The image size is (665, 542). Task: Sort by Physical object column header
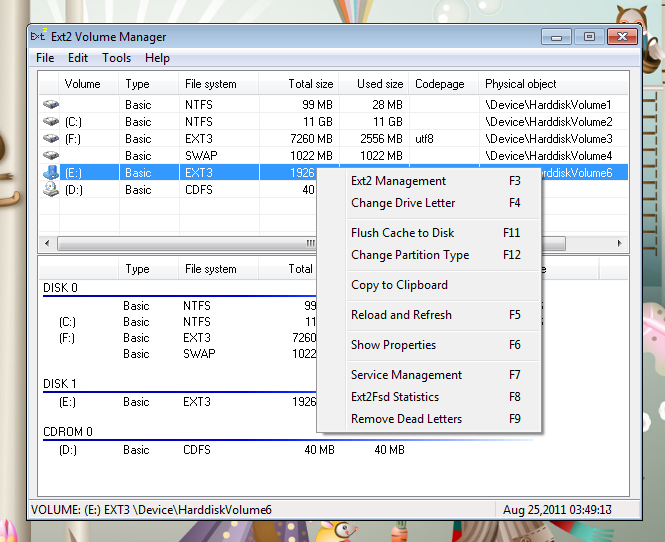click(553, 84)
